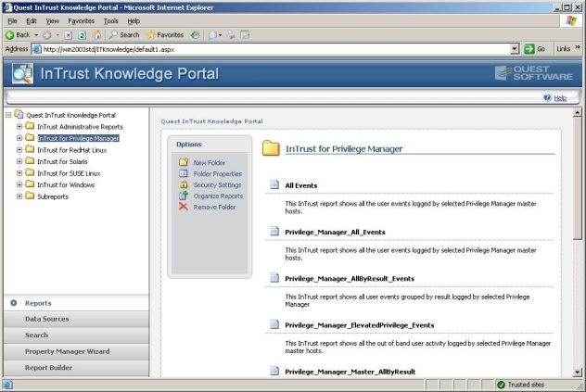Click the Trusted sites status icon

501,385
